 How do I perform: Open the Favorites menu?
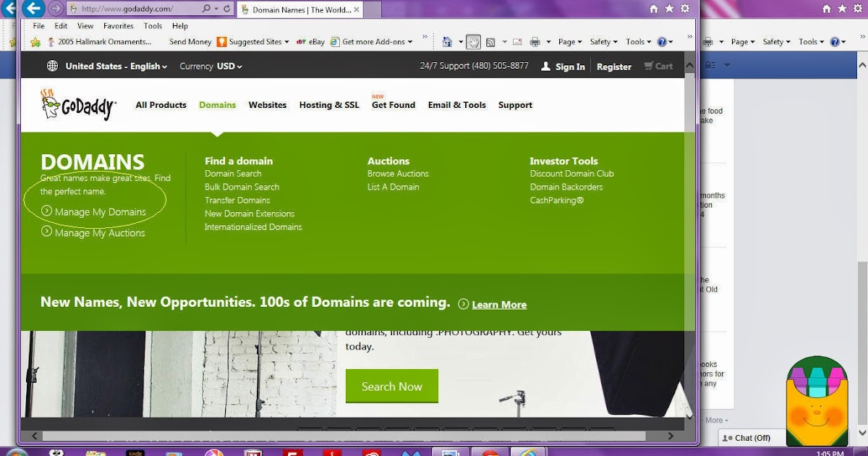[119, 26]
